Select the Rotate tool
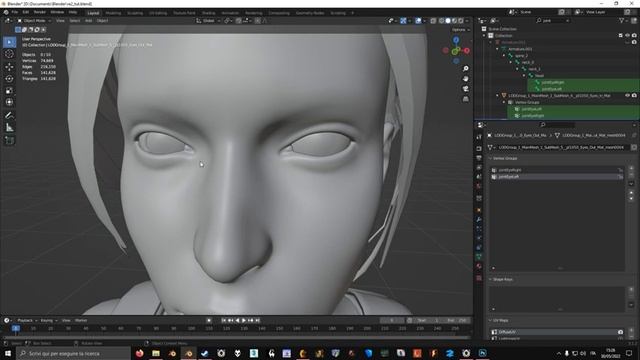The height and width of the screenshot is (360, 640). coord(9,78)
